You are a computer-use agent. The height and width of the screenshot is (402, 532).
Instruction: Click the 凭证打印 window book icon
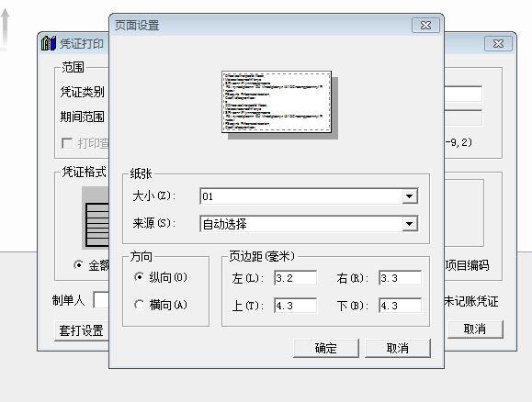(x=48, y=43)
